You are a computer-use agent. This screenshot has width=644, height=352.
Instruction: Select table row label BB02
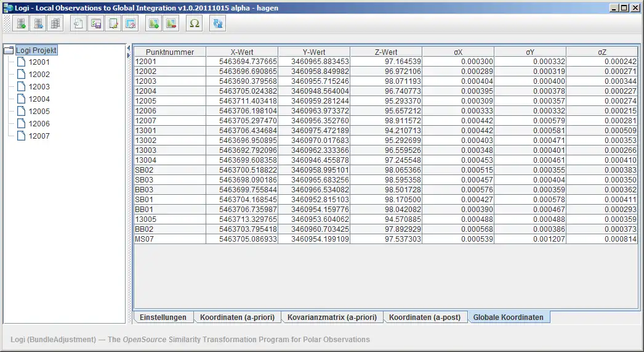(x=170, y=229)
